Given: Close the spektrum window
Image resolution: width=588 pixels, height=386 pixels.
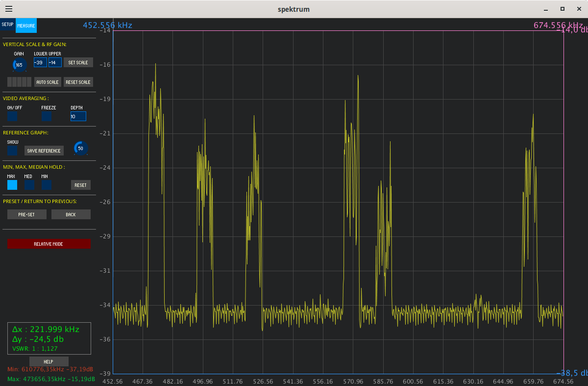Looking at the screenshot, I should pyautogui.click(x=579, y=9).
